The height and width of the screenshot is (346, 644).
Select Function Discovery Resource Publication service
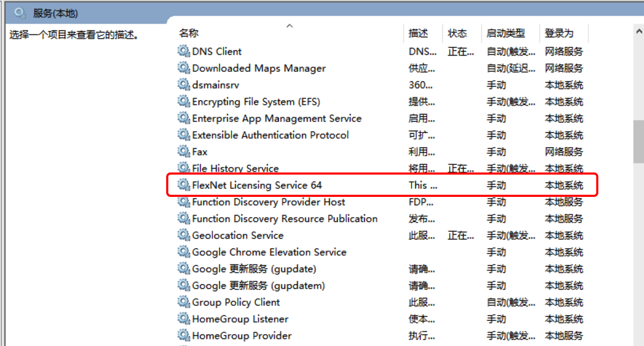[x=285, y=219]
